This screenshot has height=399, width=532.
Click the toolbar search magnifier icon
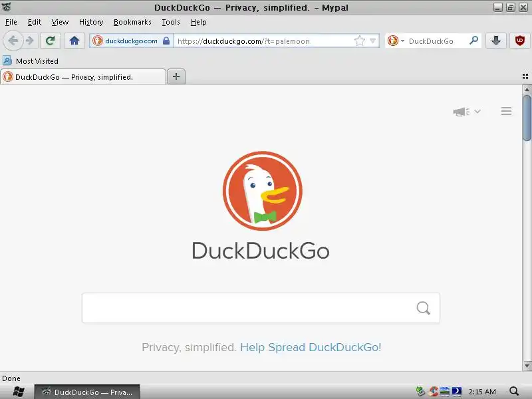pos(474,41)
